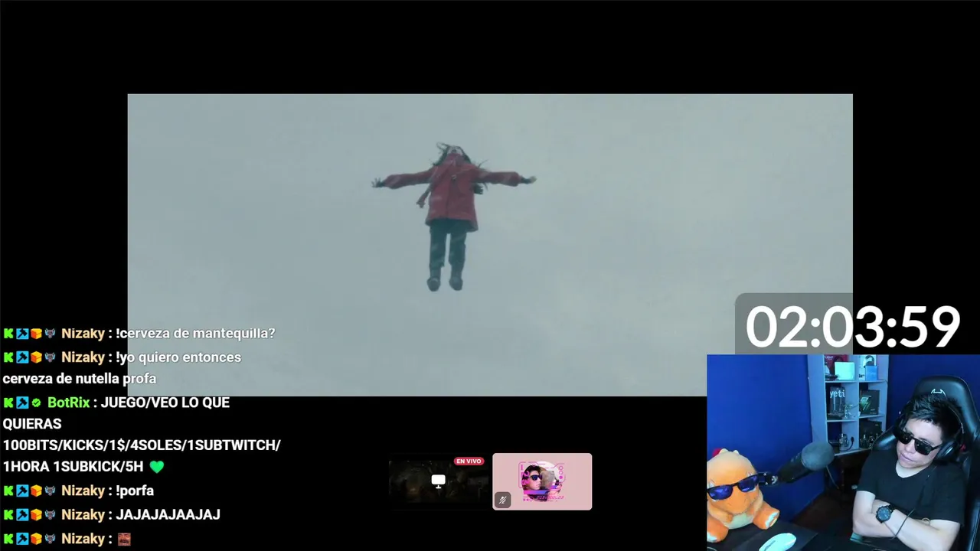Image resolution: width=980 pixels, height=551 pixels.
Task: Click the EN VIVO live badge
Action: 469,461
